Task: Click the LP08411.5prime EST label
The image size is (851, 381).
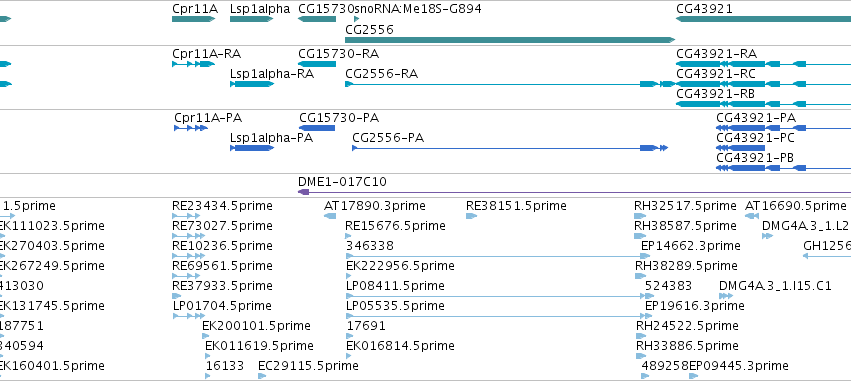Action: [x=395, y=285]
